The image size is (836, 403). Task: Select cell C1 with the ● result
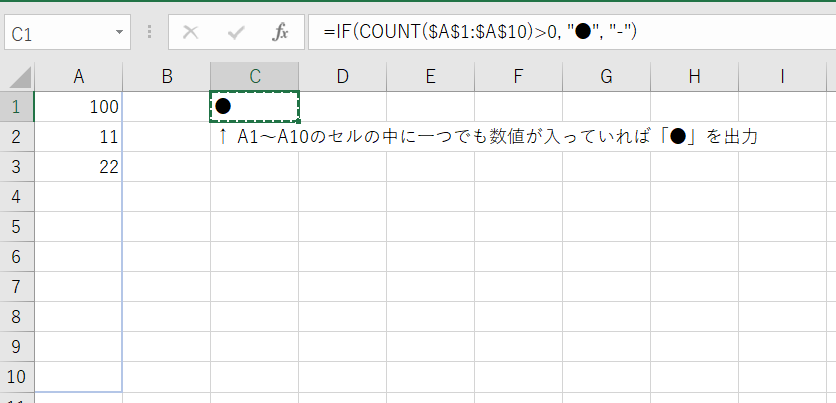[x=254, y=107]
